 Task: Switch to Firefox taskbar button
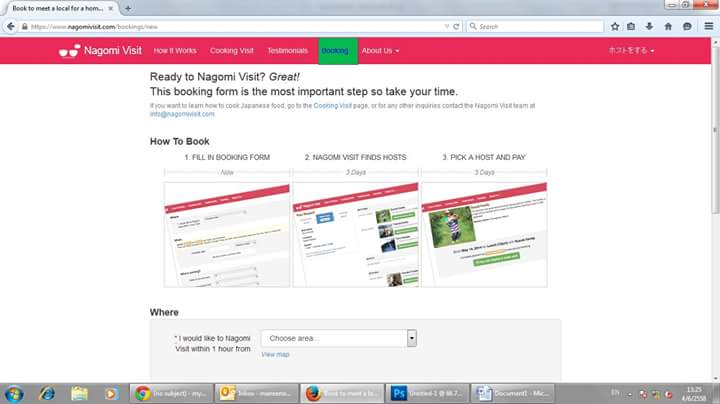tap(342, 394)
